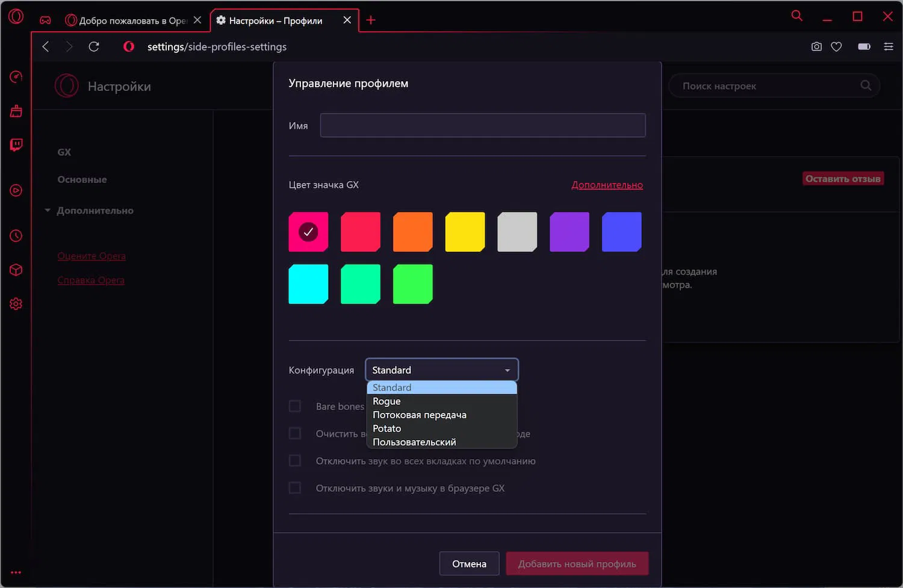Open Extensions cube icon in sidebar

pos(16,270)
